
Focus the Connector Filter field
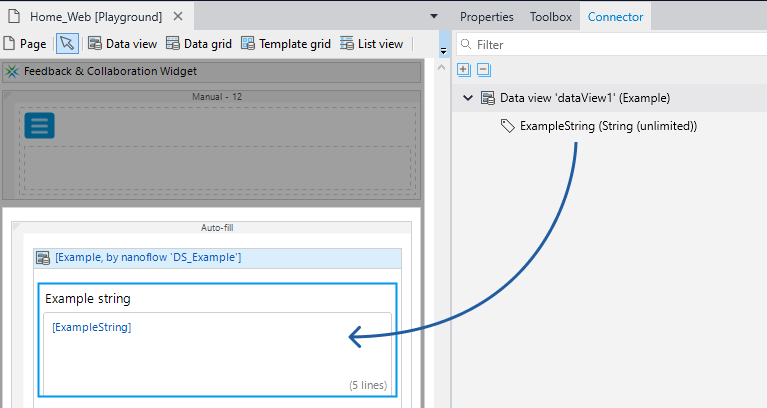click(x=611, y=45)
